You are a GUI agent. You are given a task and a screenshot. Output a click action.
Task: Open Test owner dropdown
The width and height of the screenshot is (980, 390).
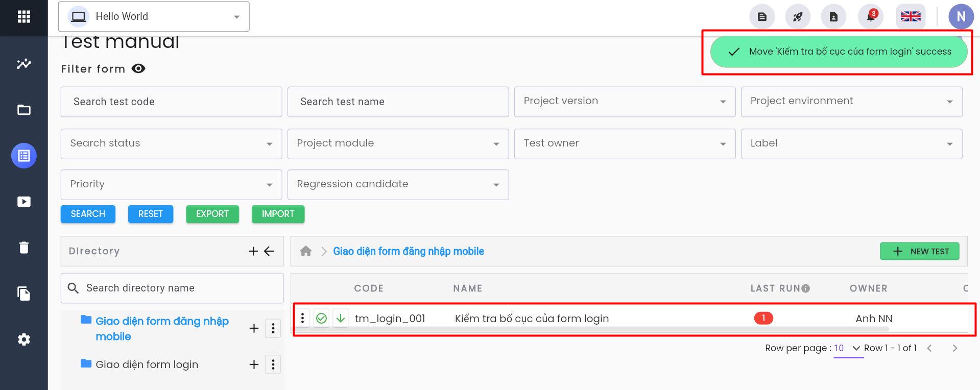pyautogui.click(x=625, y=144)
